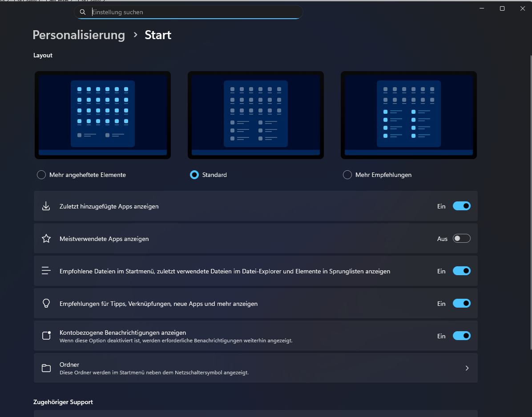This screenshot has width=532, height=417.
Task: Click the vertical scrollbar on the right
Action: pos(531,202)
